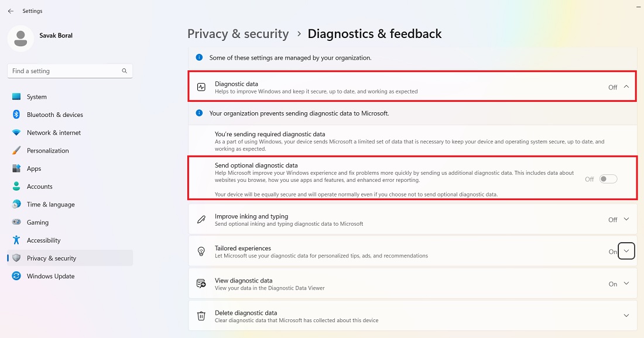Select the Improve inking and typing pen icon

point(201,219)
